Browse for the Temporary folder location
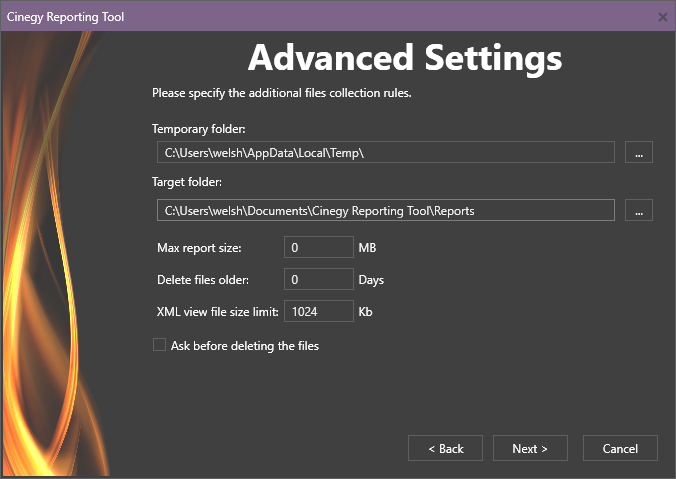 click(x=639, y=152)
